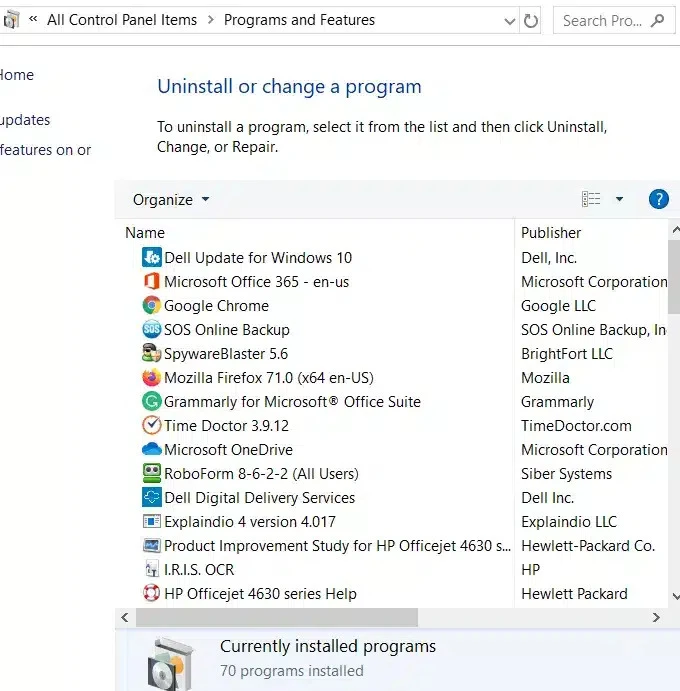Select Mozilla Firefox 71.0 (x64 en-US)
Viewport: 680px width, 691px height.
point(268,378)
